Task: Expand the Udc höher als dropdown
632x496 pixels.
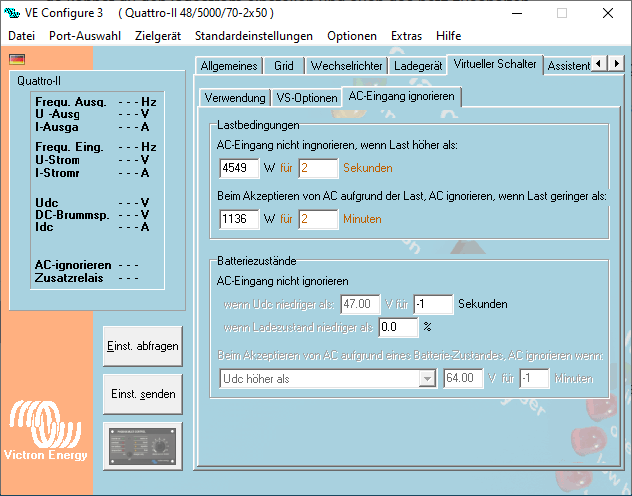Action: pos(427,379)
